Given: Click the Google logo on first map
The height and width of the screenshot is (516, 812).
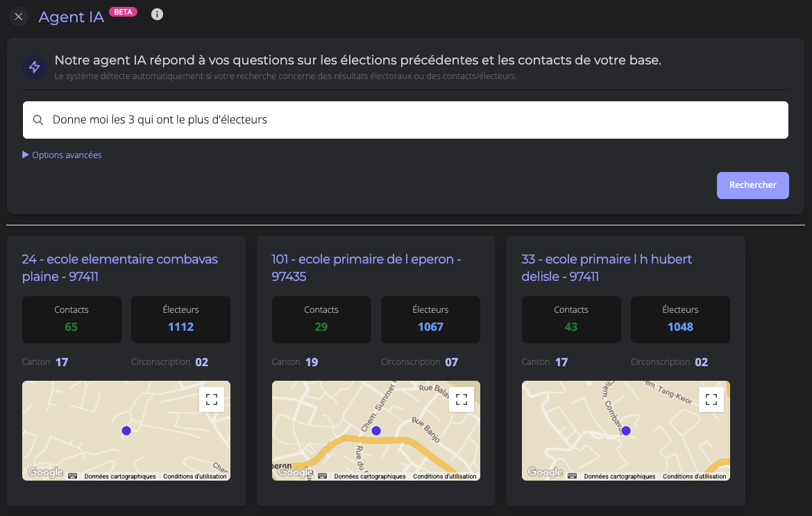Looking at the screenshot, I should pos(46,472).
